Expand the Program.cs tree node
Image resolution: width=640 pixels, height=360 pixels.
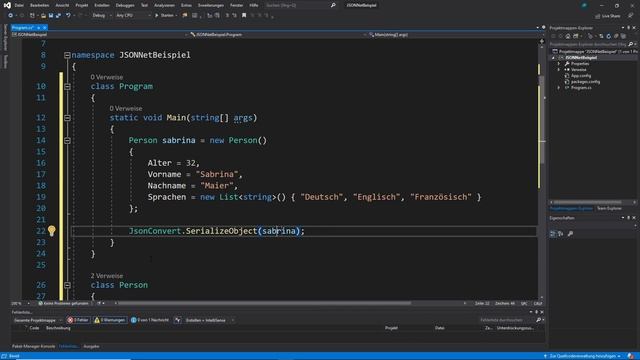(559, 88)
